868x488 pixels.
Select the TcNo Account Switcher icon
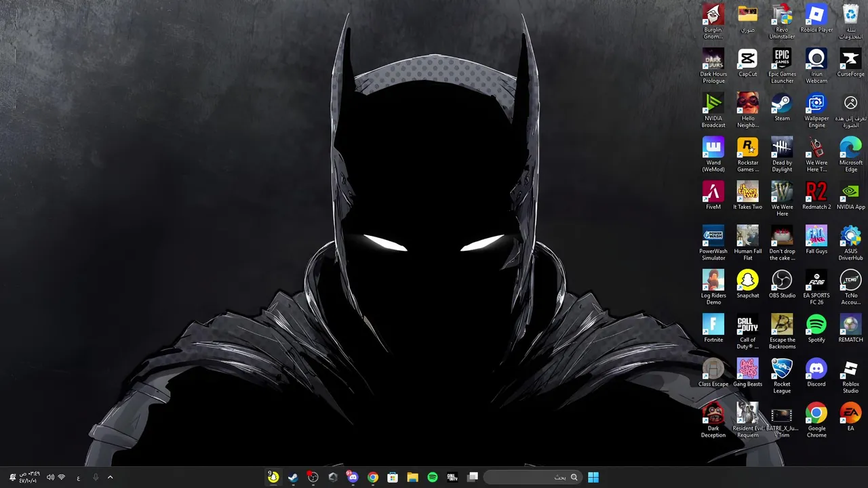[x=850, y=287]
